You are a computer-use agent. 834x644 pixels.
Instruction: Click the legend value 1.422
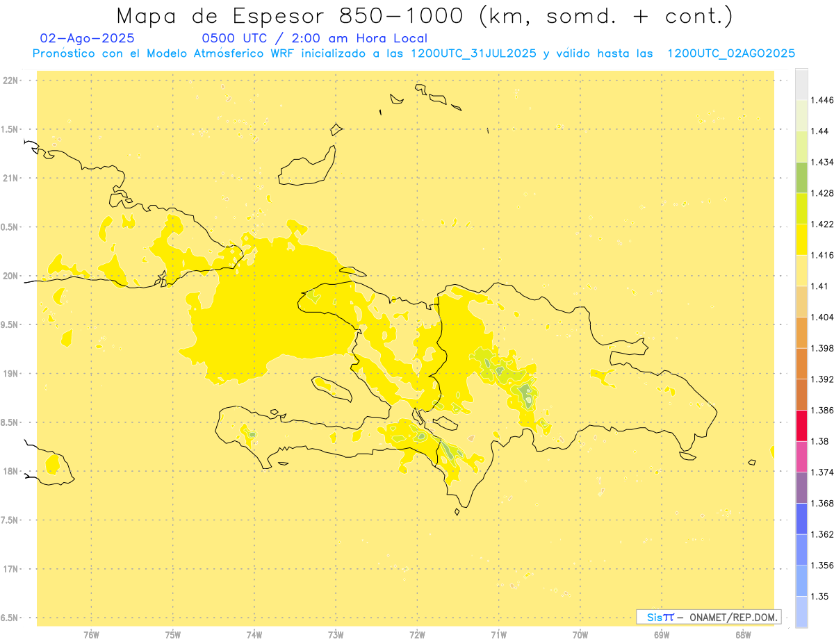(822, 224)
